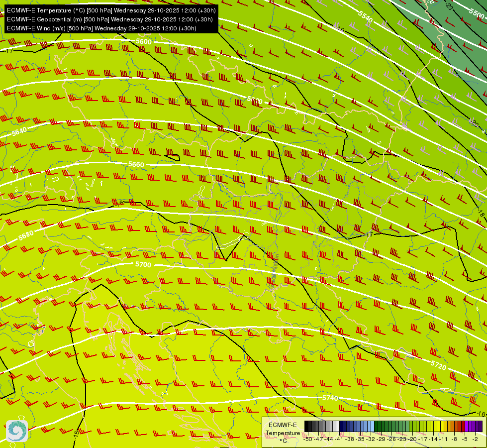Select the ECMWF-E Wind title line
Image resolution: width=487 pixels, height=448 pixels.
101,28
